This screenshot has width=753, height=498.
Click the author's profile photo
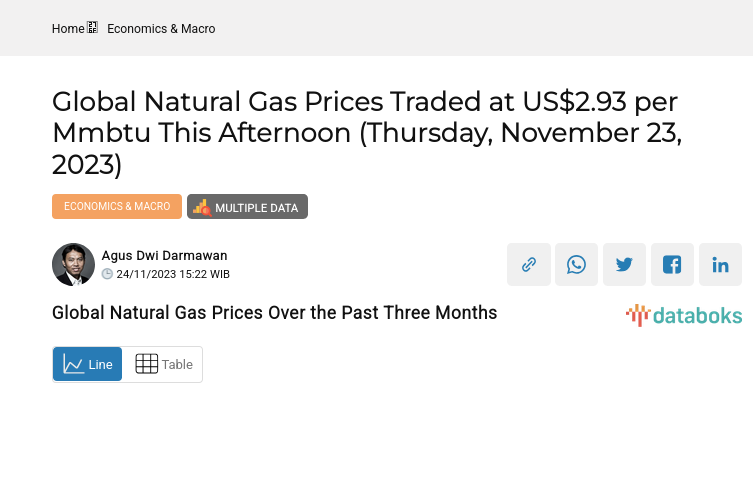(73, 264)
